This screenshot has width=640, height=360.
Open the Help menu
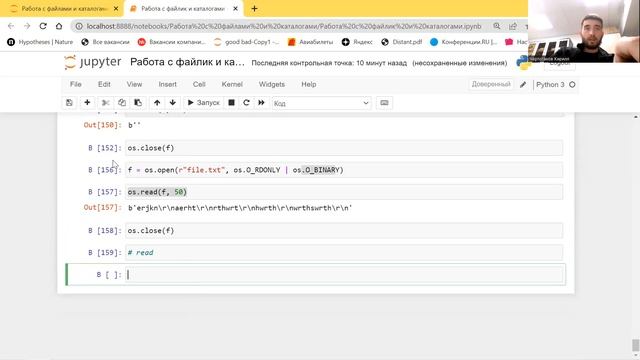[309, 84]
